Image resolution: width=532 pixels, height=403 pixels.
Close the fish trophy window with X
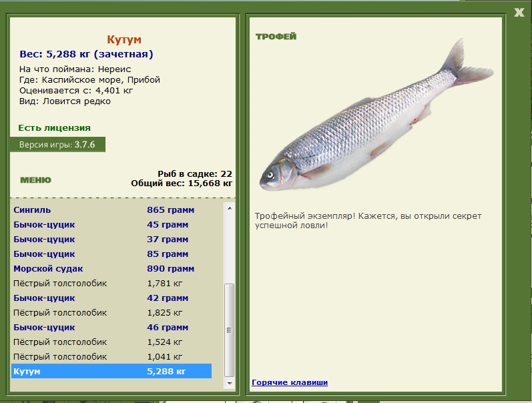[x=519, y=13]
